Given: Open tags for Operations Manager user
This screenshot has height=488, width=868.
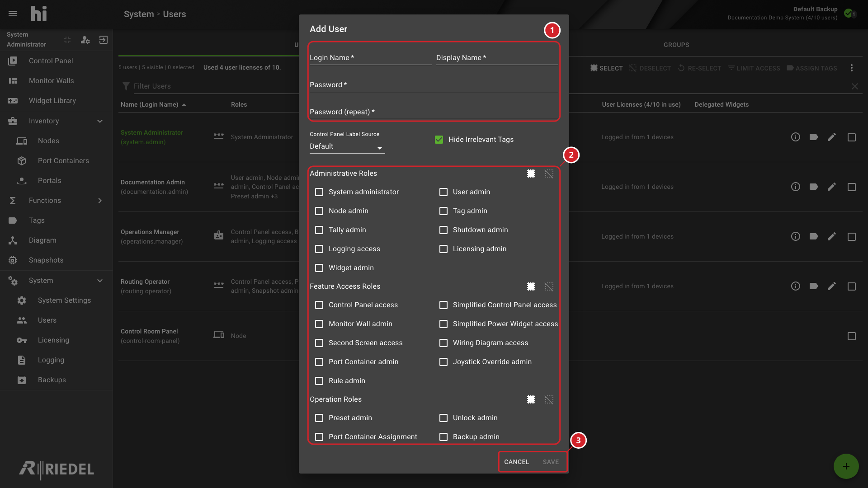Looking at the screenshot, I should click(814, 236).
